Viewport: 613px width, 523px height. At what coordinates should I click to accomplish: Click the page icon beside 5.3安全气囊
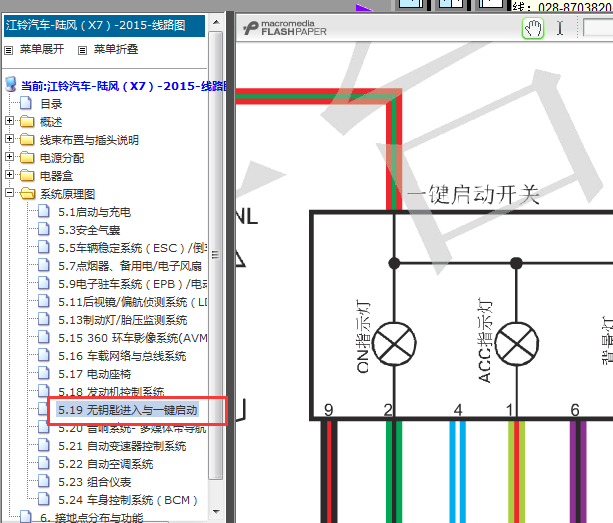coord(44,229)
